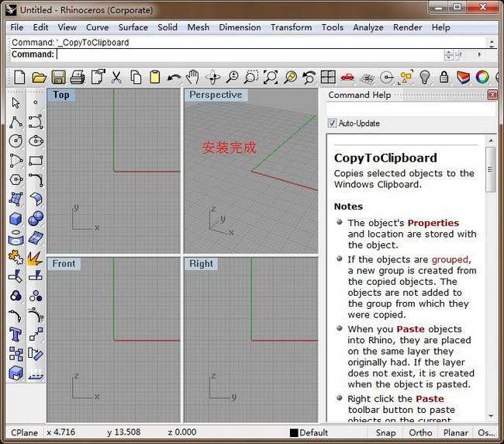Open the Front viewport title menu
Screen dimensions: 504x444
coord(64,263)
